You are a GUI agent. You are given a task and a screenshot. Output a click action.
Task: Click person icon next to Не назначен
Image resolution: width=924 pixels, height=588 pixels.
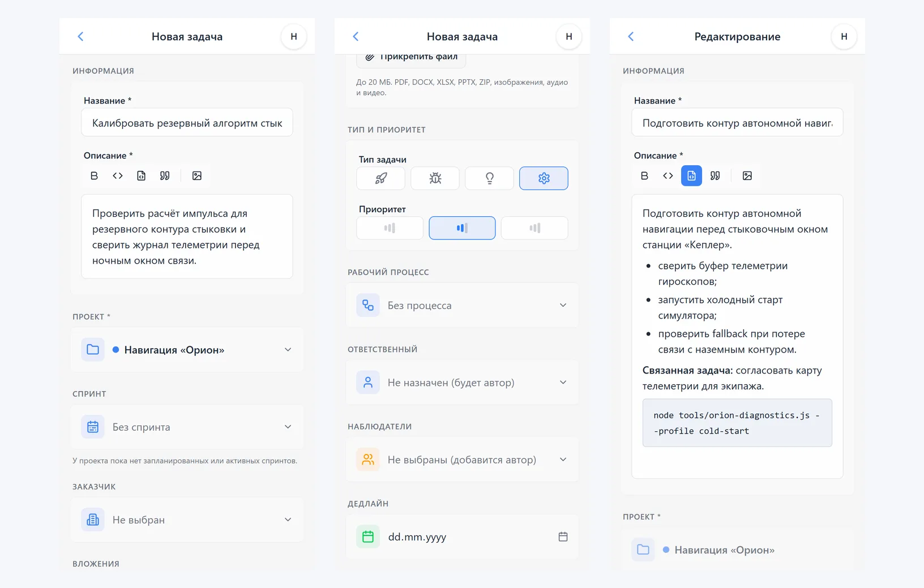(x=368, y=383)
